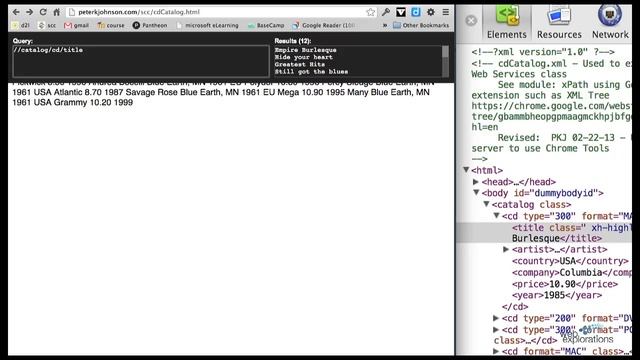This screenshot has height=360, width=640.
Task: Collapse the html node
Action: tap(466, 170)
